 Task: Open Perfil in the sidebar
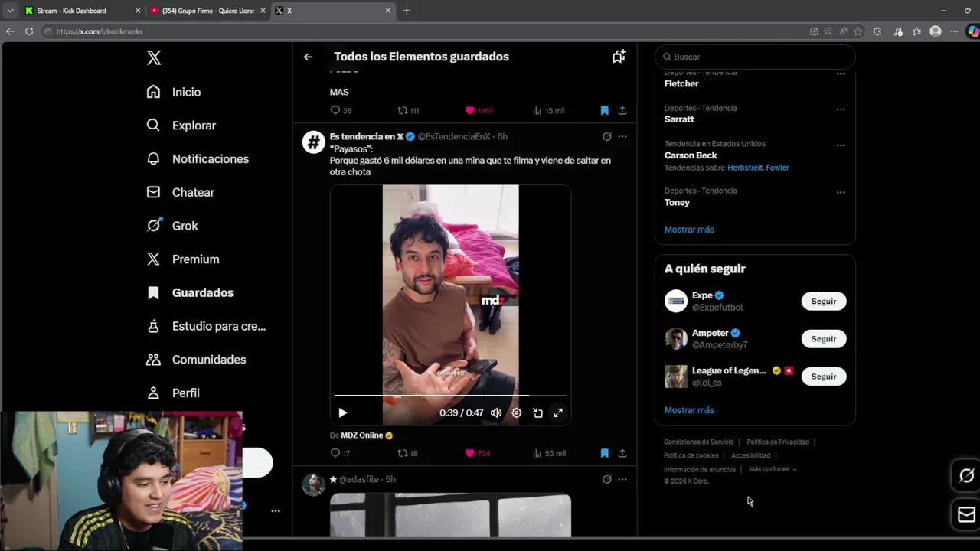pos(173,393)
